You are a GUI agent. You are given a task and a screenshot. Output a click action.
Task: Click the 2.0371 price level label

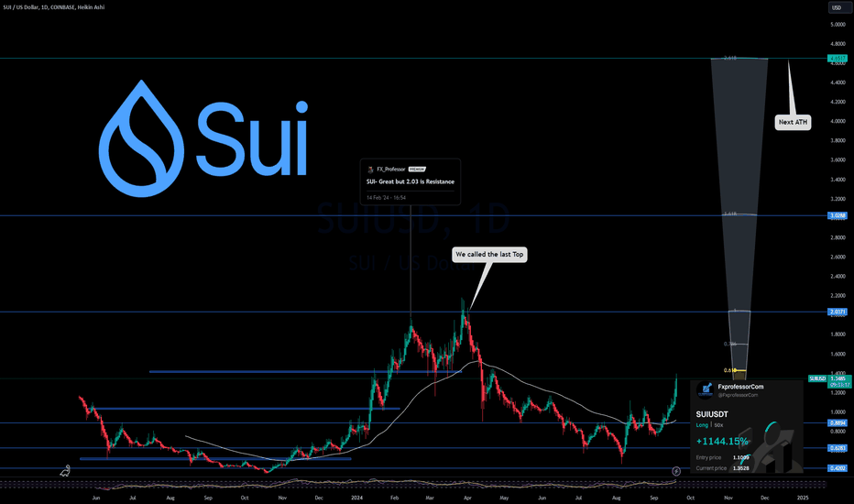(837, 312)
